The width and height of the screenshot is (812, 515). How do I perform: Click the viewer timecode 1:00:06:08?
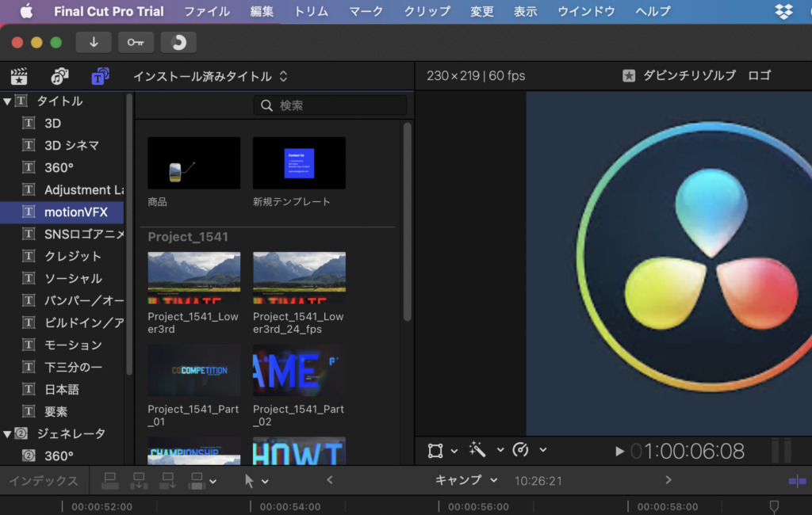tap(688, 452)
